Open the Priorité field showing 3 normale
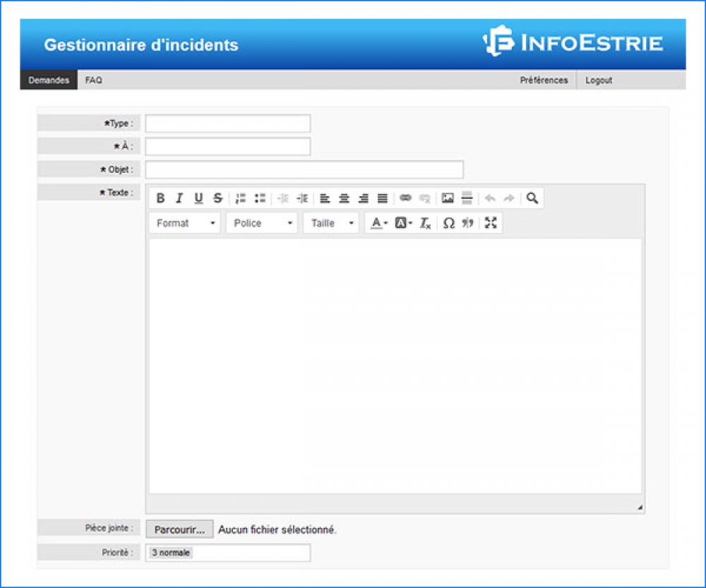Screen dimensions: 706x588 click(228, 553)
